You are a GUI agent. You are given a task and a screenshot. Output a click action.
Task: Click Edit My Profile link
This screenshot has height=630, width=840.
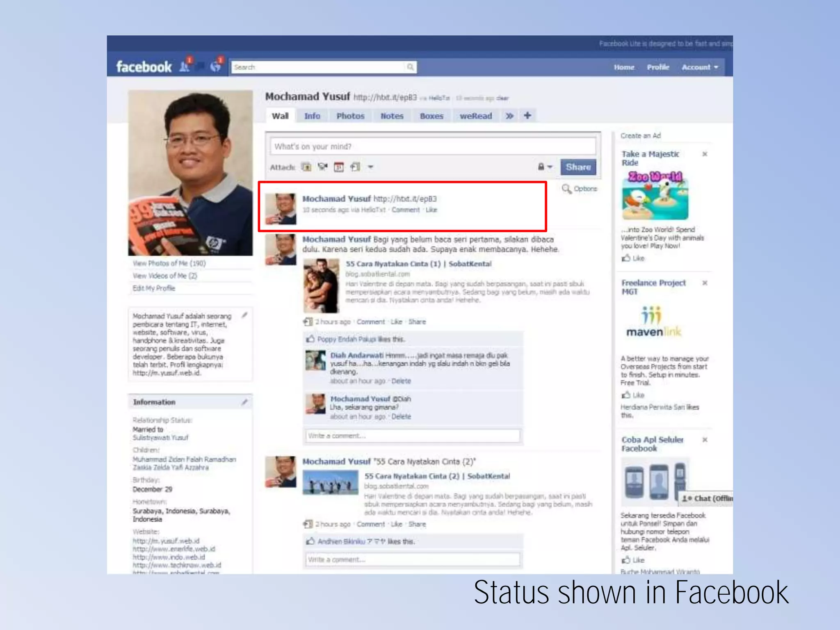154,288
